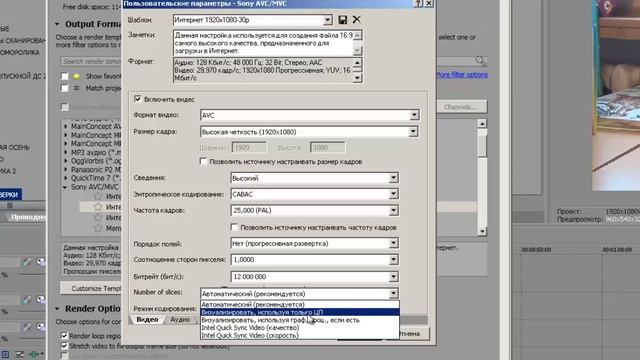Screen dimensions: 640x360
Task: Mark the Mem template star as favorite
Action: (98, 228)
